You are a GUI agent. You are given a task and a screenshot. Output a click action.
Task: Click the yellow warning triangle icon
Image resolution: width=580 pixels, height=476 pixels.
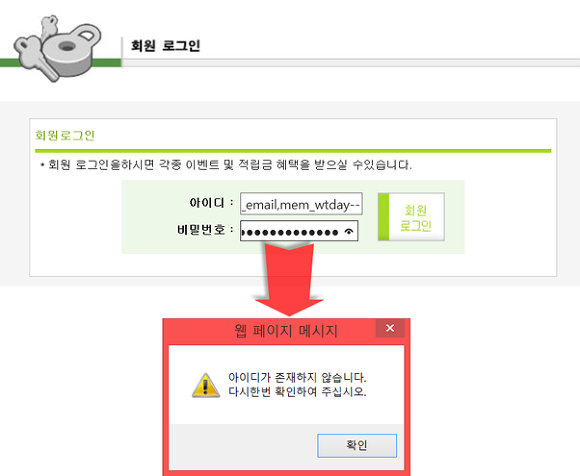(x=206, y=385)
